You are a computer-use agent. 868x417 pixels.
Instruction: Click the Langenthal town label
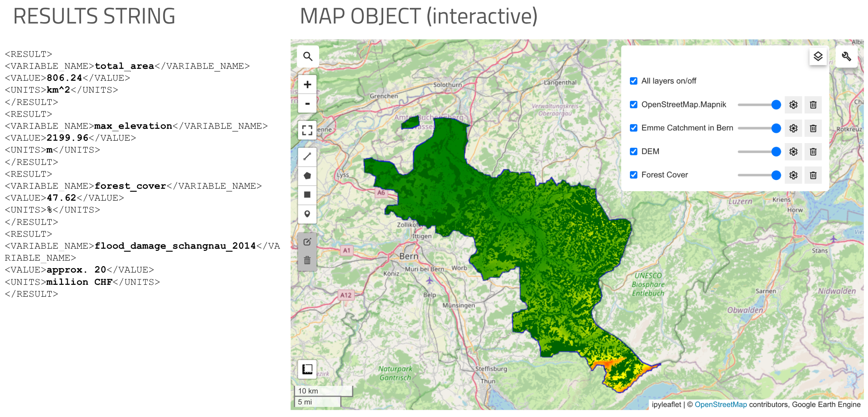560,82
